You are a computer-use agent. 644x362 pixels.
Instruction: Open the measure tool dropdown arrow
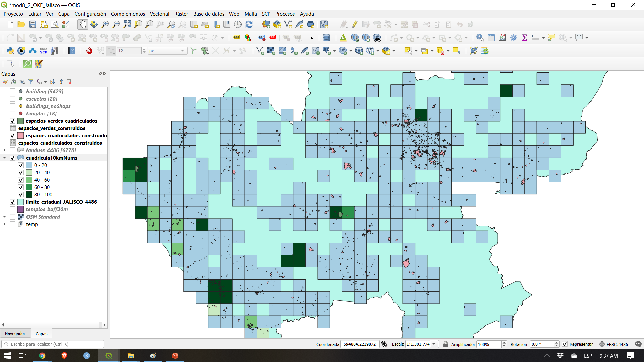click(x=543, y=38)
